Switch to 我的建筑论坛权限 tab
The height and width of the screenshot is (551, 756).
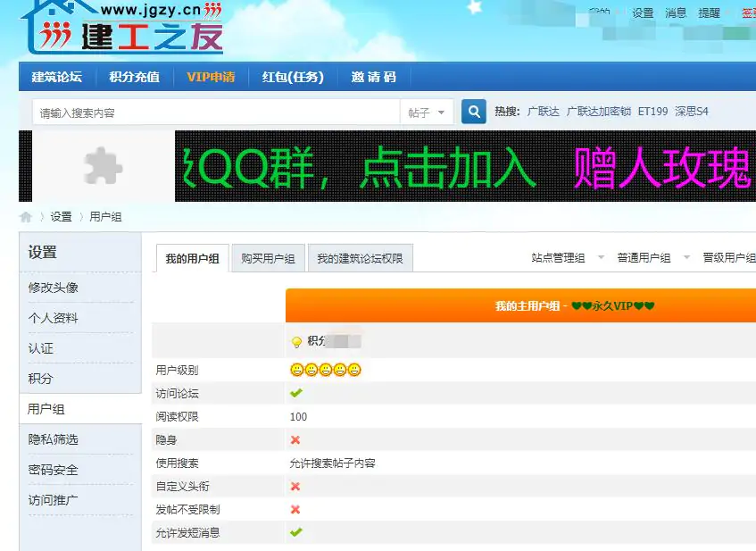click(361, 259)
